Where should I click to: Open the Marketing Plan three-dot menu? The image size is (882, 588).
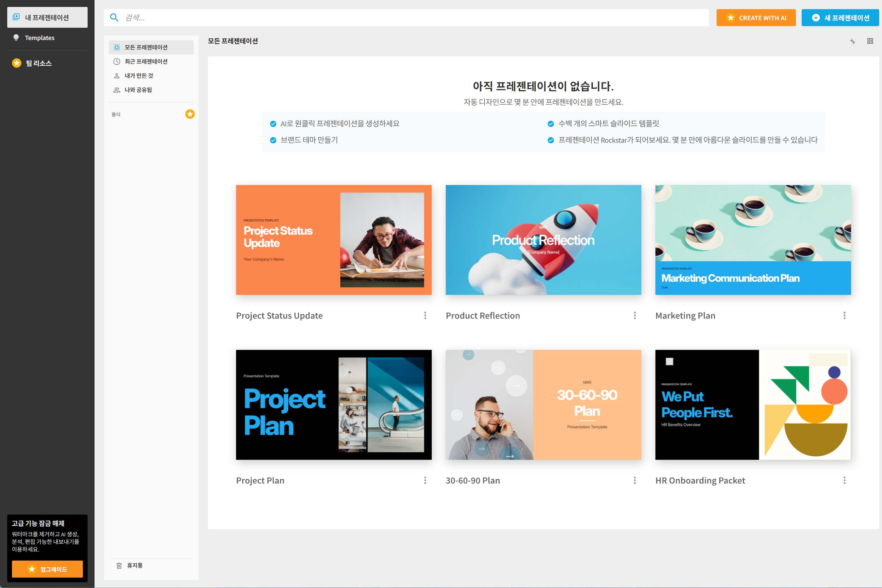(844, 315)
